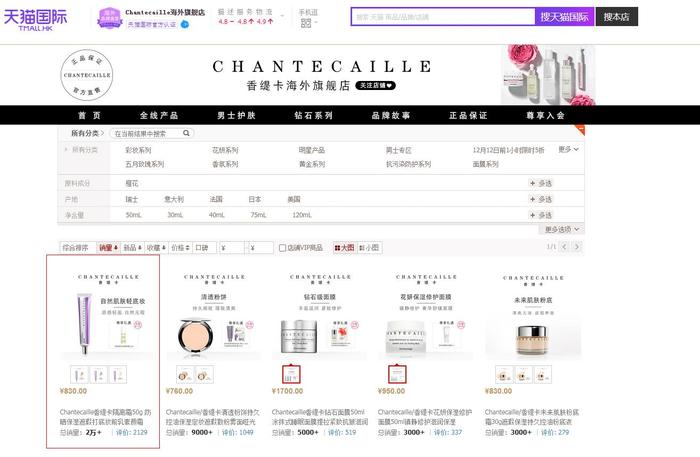Open the compact powder product image

coord(214,313)
